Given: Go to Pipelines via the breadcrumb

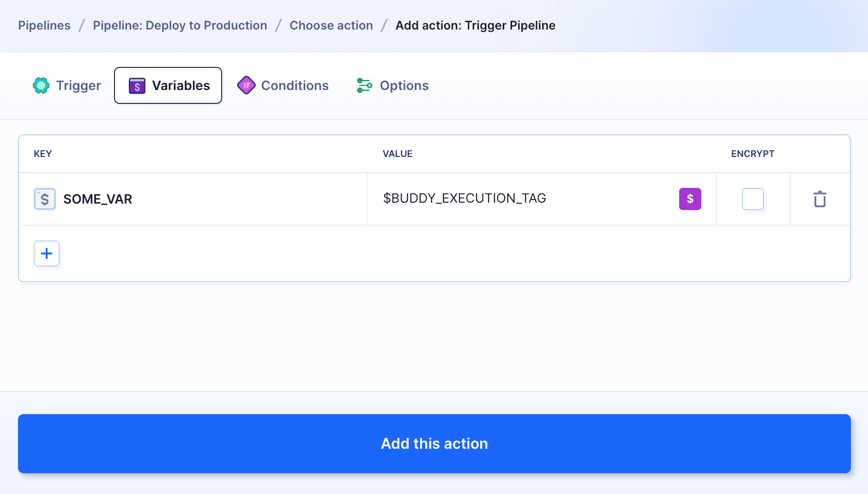Looking at the screenshot, I should click(44, 25).
